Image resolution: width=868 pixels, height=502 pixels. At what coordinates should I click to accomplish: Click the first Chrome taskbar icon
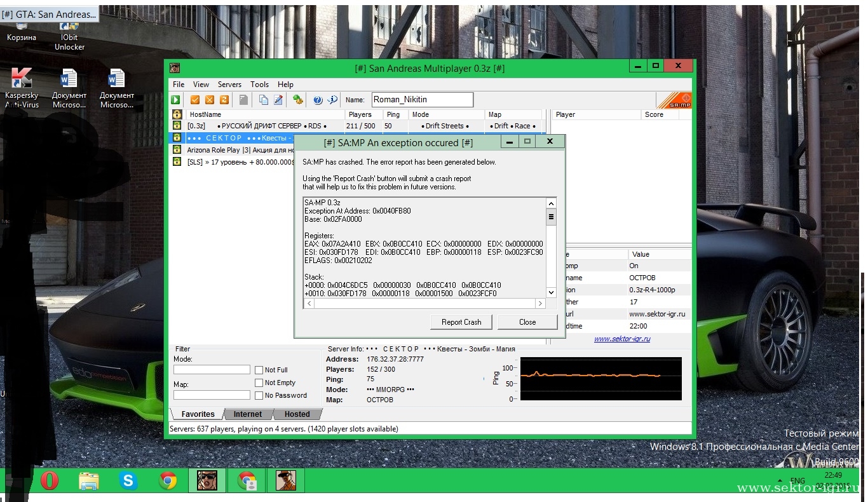point(168,481)
